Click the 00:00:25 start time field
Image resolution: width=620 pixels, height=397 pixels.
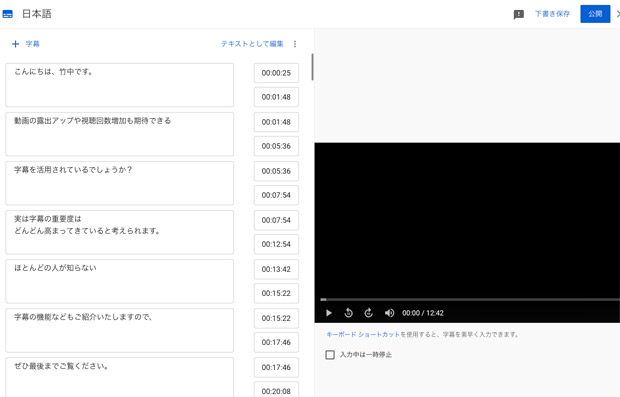pyautogui.click(x=276, y=73)
